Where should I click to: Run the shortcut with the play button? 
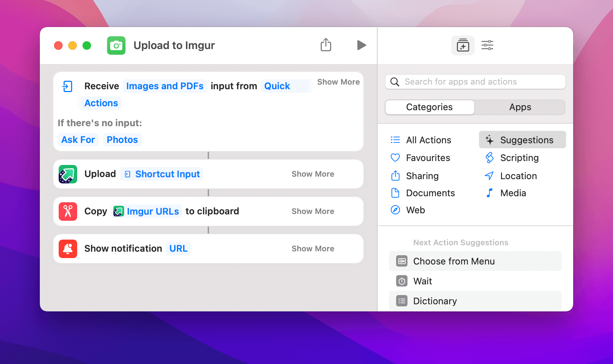click(361, 45)
